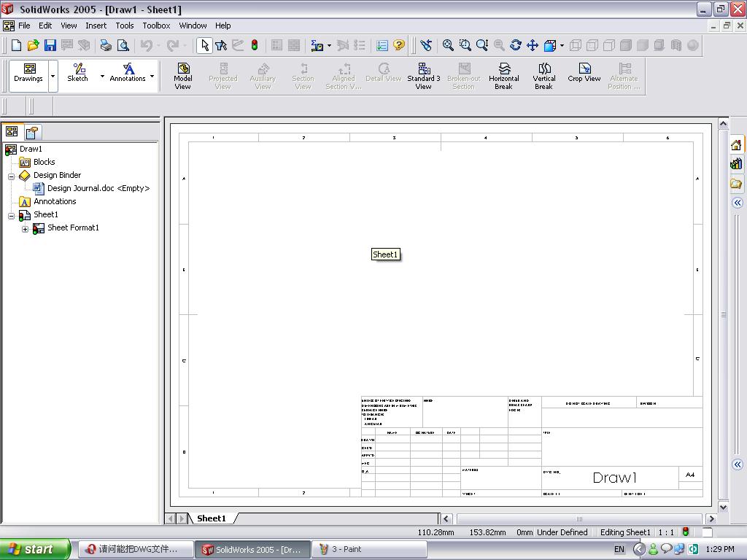Click the vertical scrollbar up arrow
747x560 pixels.
(x=723, y=124)
